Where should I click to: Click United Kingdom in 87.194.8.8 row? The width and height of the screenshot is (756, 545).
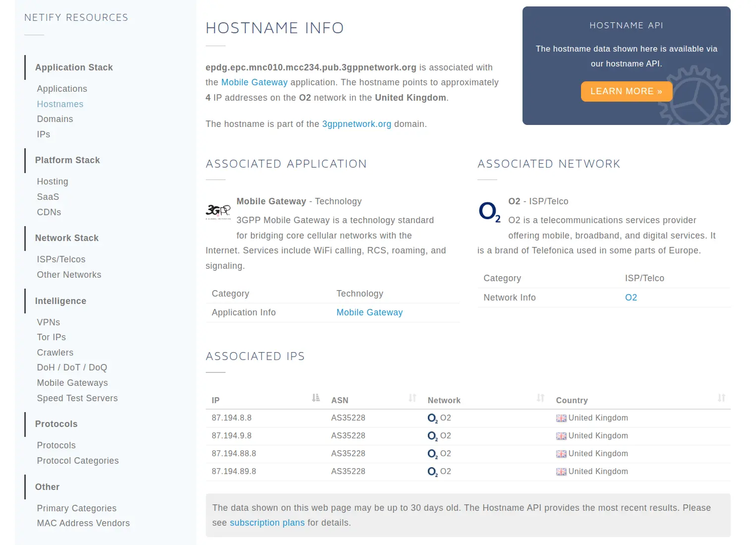click(x=598, y=418)
